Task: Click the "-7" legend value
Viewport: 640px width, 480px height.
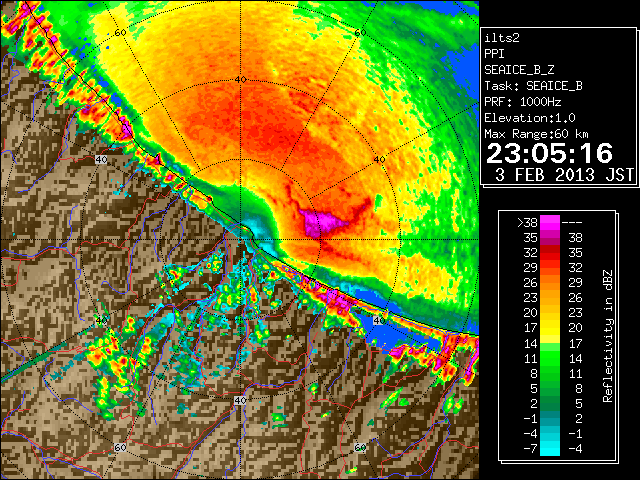Action: click(530, 449)
